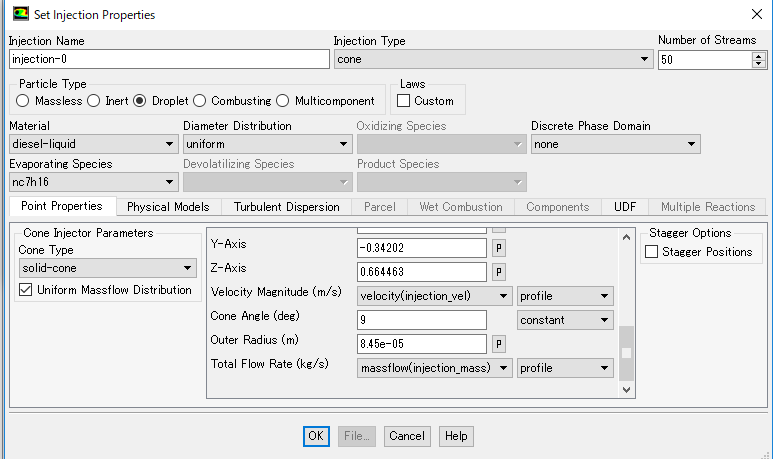
Task: Open the massflow(injection_mass) dropdown
Action: pos(434,368)
